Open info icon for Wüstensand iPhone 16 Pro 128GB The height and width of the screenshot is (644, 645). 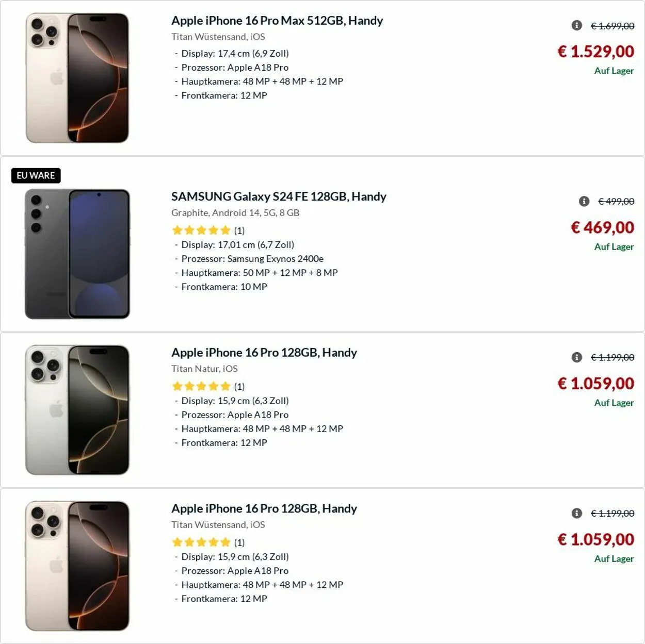pyautogui.click(x=577, y=513)
